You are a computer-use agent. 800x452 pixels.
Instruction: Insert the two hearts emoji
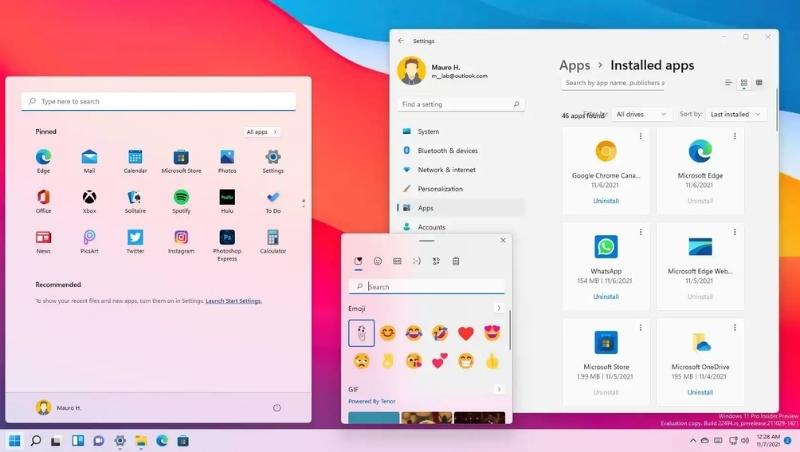pyautogui.click(x=439, y=361)
